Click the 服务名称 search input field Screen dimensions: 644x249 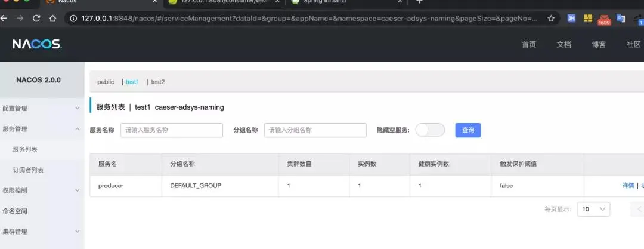(x=172, y=130)
